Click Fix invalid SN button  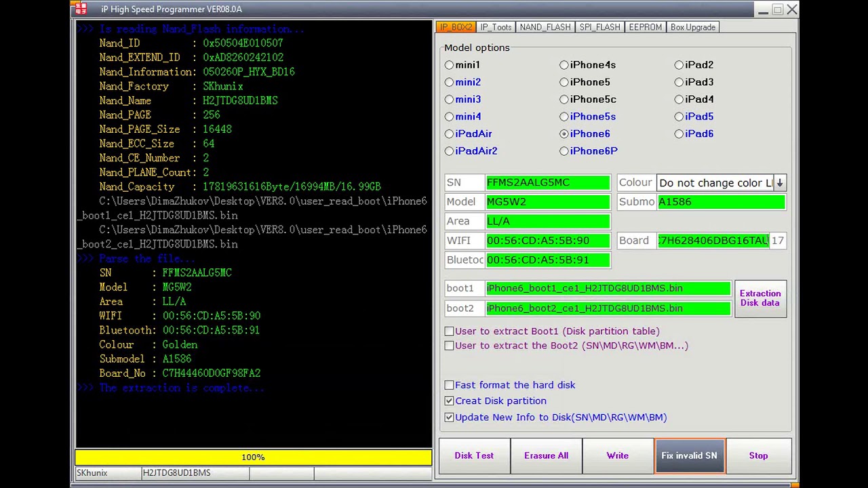[x=690, y=455]
